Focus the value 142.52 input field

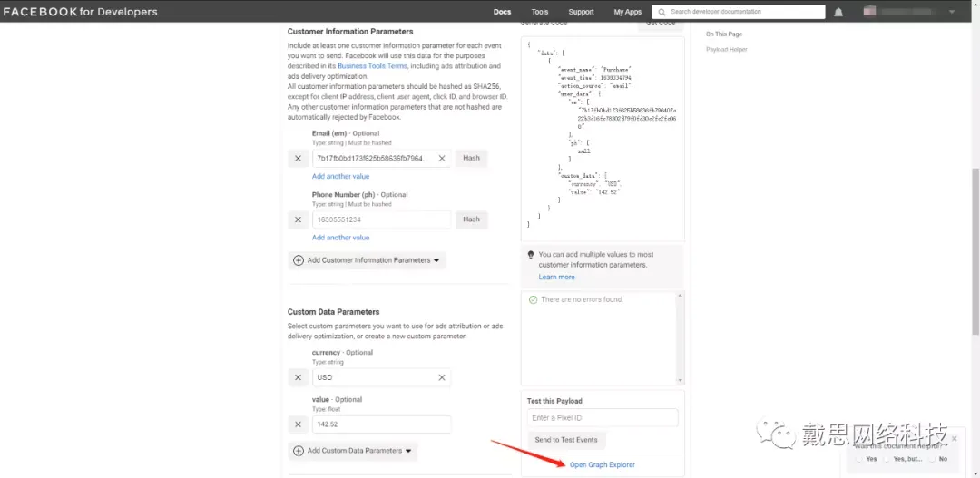[381, 424]
